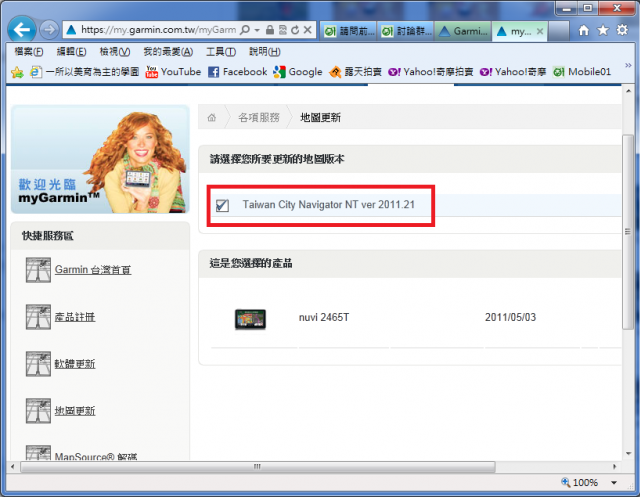Switch to the second Mobile01 discussion tab
Screen dimensions: 640x497
point(406,31)
